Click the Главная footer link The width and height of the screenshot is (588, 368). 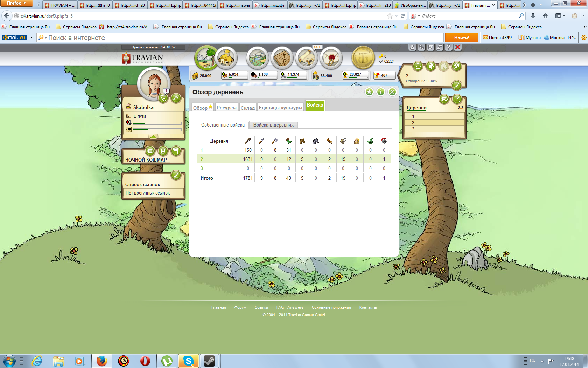(219, 307)
